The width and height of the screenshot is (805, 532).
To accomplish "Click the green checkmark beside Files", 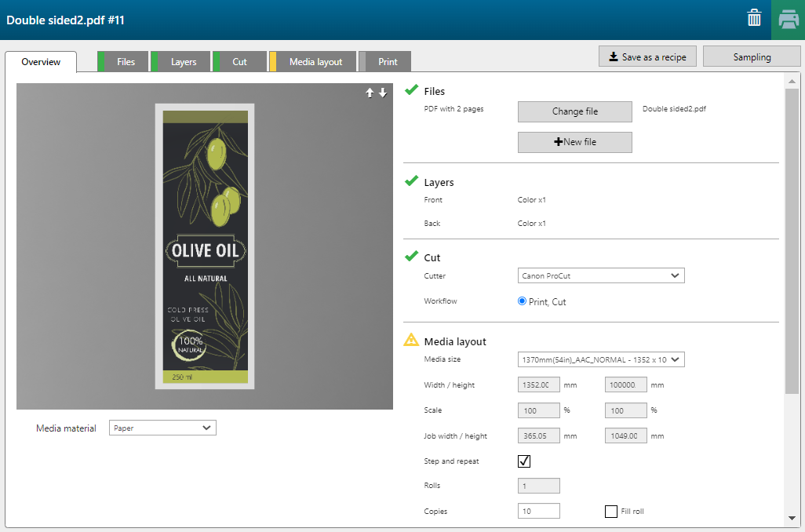I will point(411,90).
